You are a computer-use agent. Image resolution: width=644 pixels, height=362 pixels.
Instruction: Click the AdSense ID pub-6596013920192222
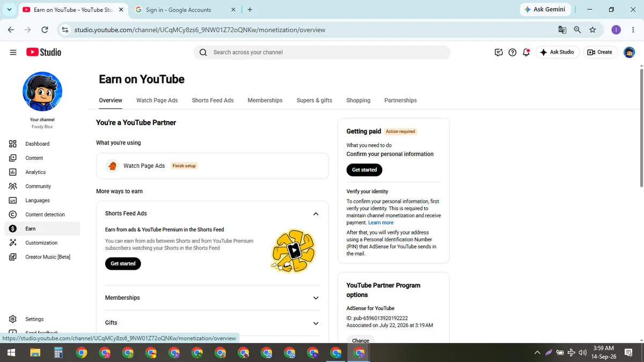377,318
